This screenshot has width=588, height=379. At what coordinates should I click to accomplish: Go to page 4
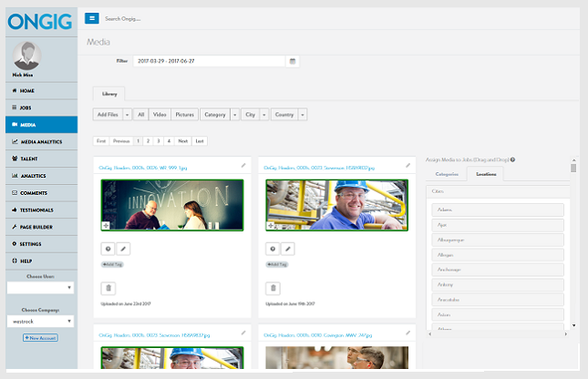click(169, 141)
